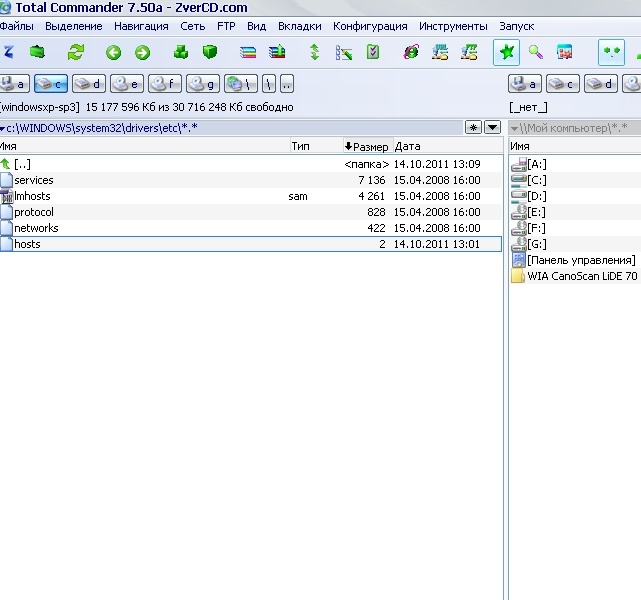Click the green Refresh arrows toolbar icon
The height and width of the screenshot is (600, 641).
coord(76,53)
